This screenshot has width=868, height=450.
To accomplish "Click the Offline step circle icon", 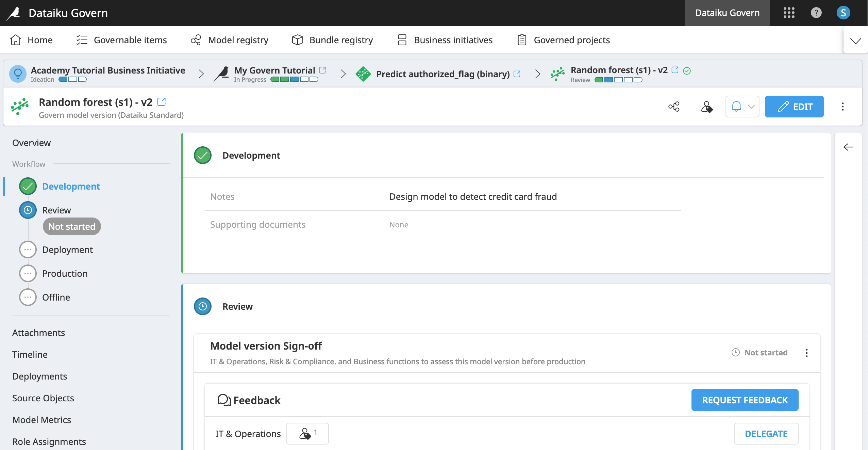I will (28, 297).
